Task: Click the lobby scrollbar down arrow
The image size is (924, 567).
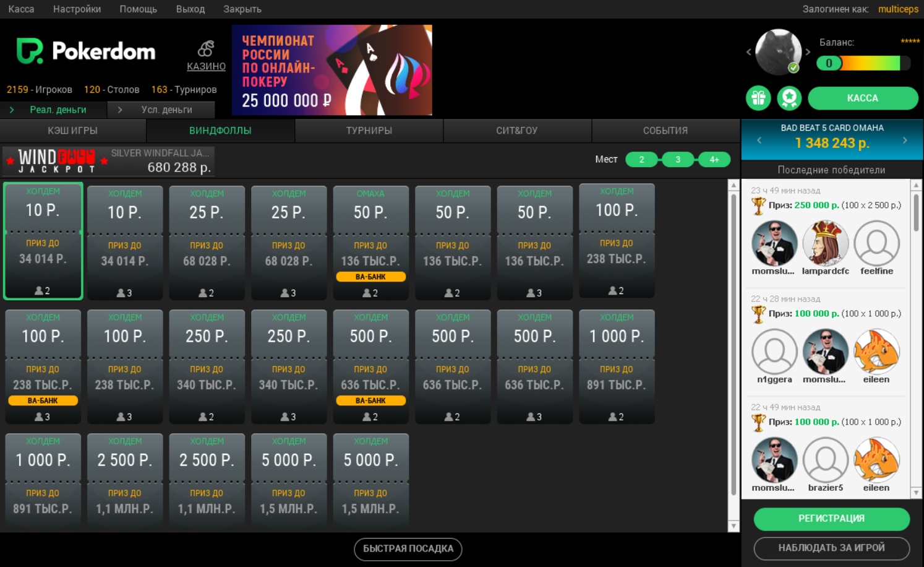Action: pos(734,526)
